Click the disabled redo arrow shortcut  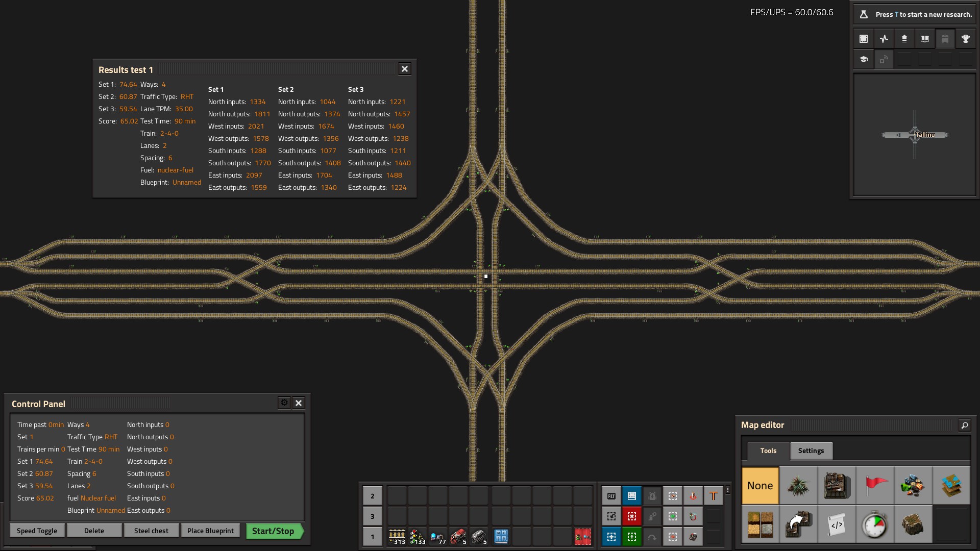[652, 536]
